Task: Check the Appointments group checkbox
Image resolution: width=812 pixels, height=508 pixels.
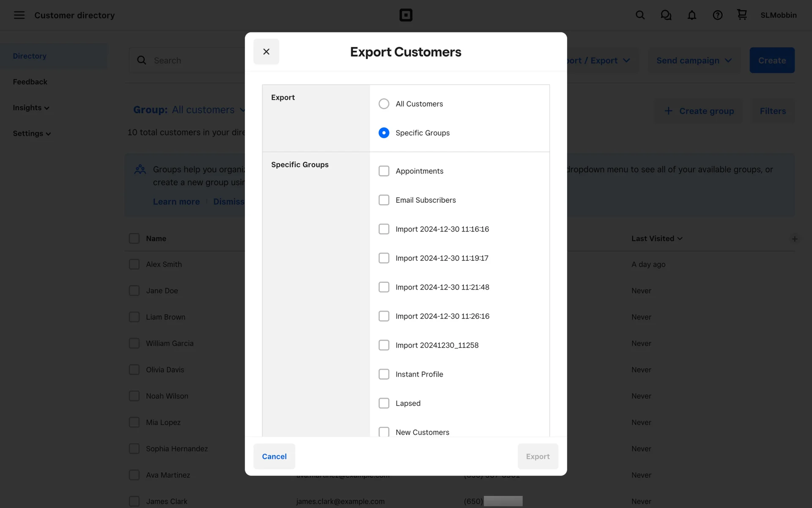Action: click(x=384, y=171)
